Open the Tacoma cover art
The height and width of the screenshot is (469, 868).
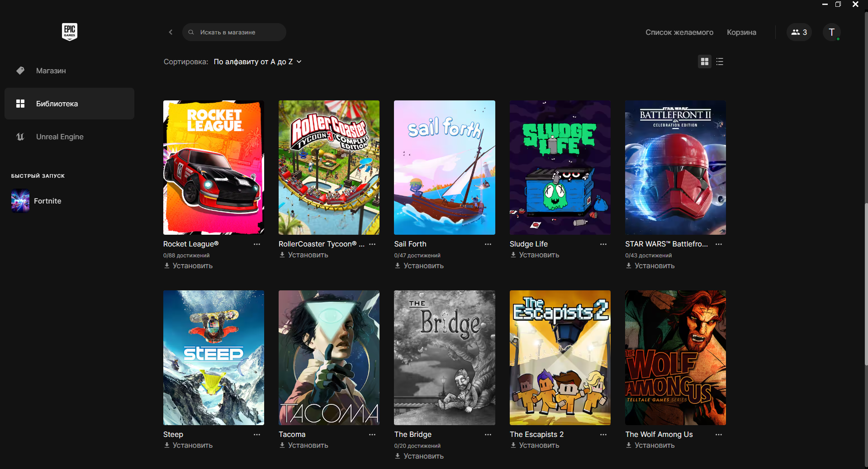point(329,358)
